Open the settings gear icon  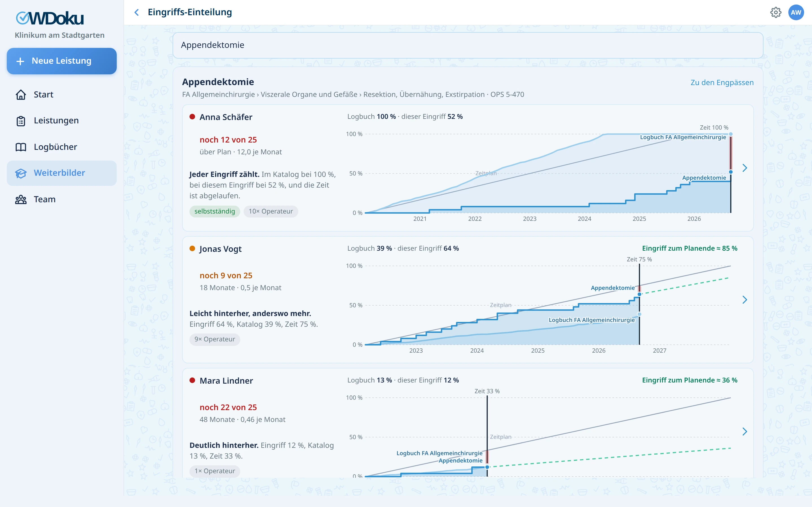(x=775, y=12)
